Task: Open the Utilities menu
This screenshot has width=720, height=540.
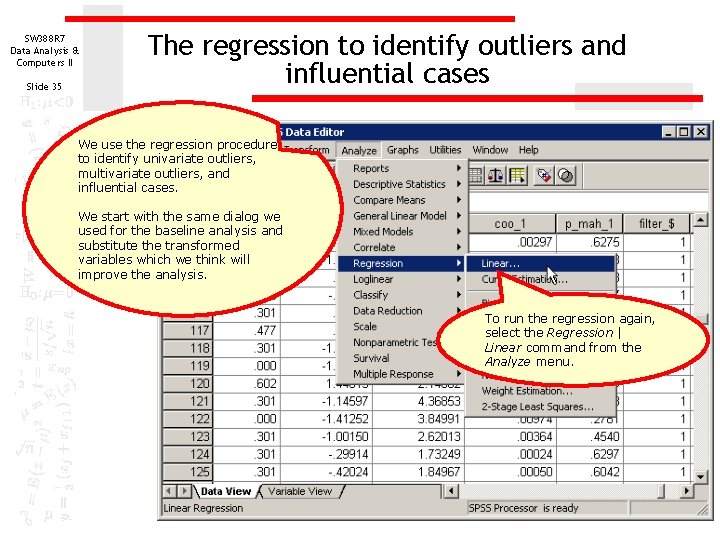Action: click(445, 150)
